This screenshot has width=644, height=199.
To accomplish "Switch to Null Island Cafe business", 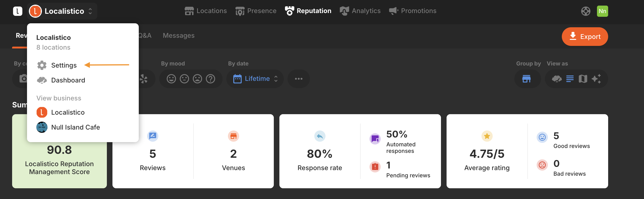I will pyautogui.click(x=75, y=127).
